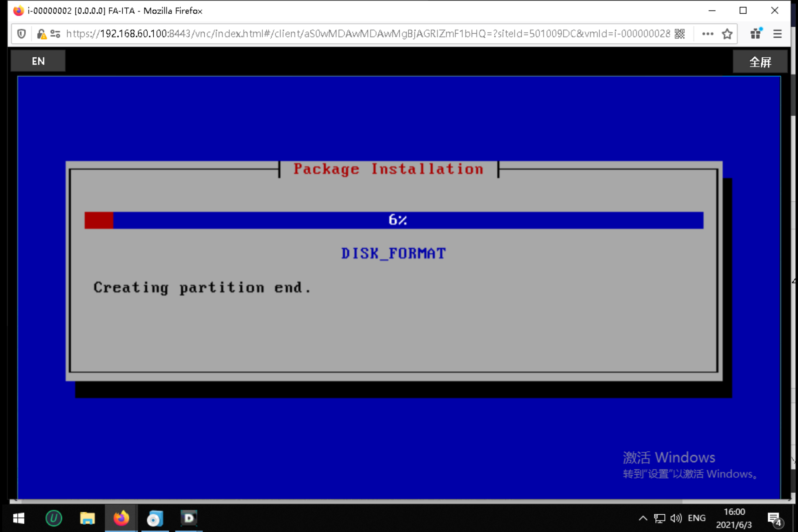Open the Firefox hamburger menu

(777, 34)
